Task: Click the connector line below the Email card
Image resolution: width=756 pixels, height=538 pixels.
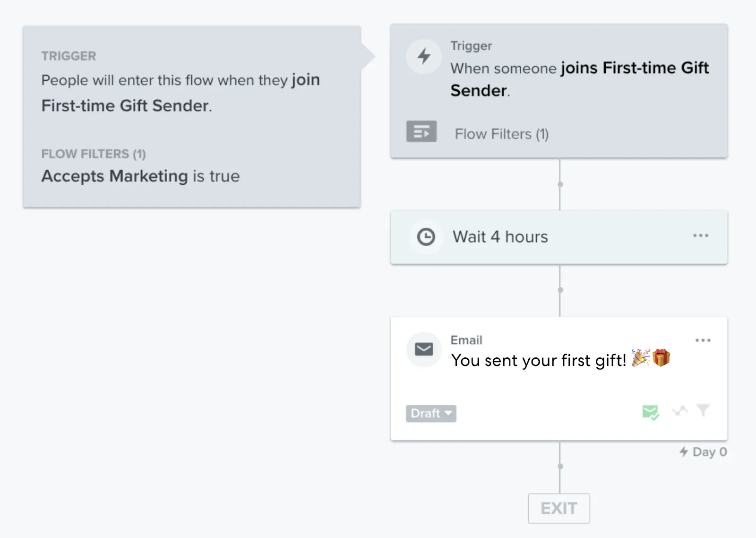Action: point(559,466)
